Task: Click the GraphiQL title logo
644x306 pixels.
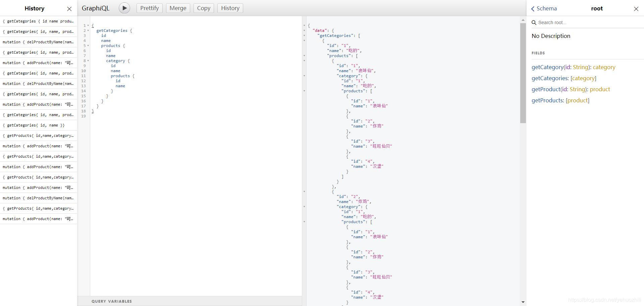Action: click(x=96, y=8)
